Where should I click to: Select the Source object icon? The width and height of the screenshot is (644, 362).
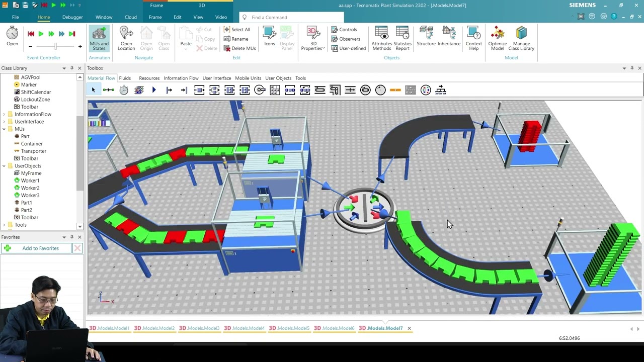[169, 90]
